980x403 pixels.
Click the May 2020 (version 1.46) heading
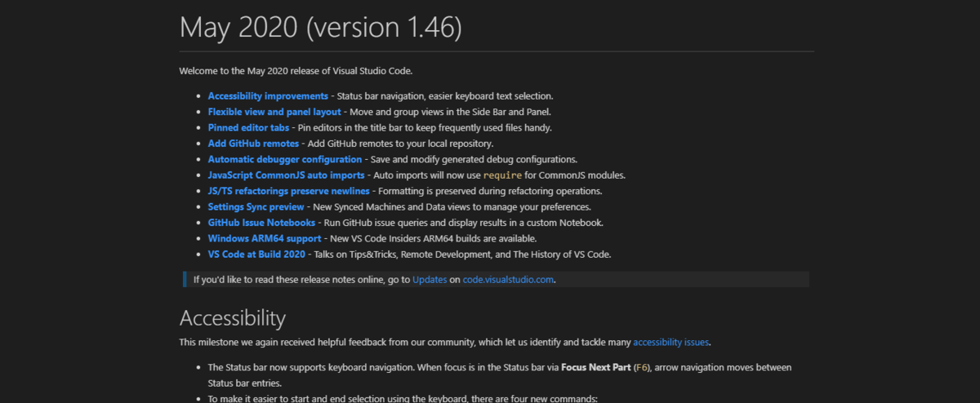(x=321, y=27)
